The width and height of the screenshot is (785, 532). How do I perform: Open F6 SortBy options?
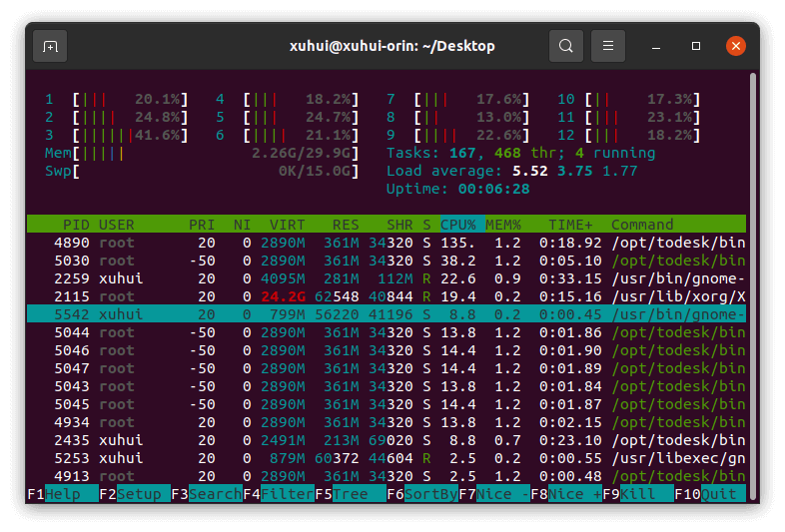pos(422,494)
